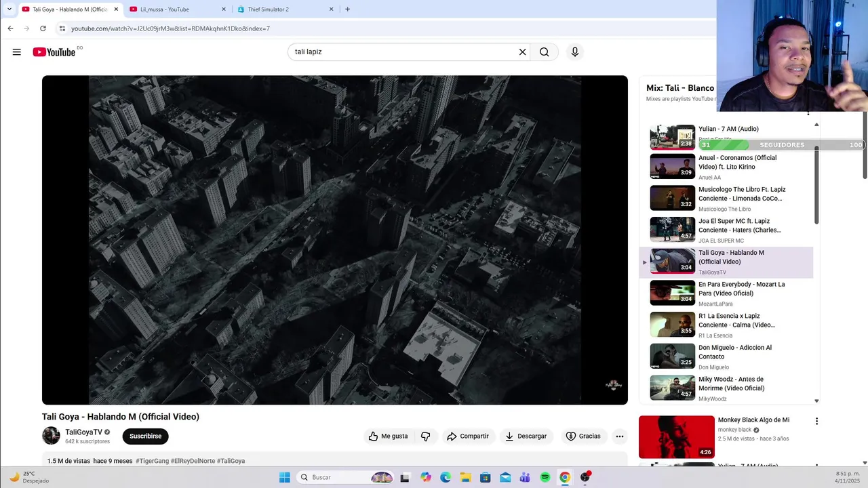This screenshot has width=868, height=488.
Task: Open the monkey black channel name
Action: tap(734, 430)
